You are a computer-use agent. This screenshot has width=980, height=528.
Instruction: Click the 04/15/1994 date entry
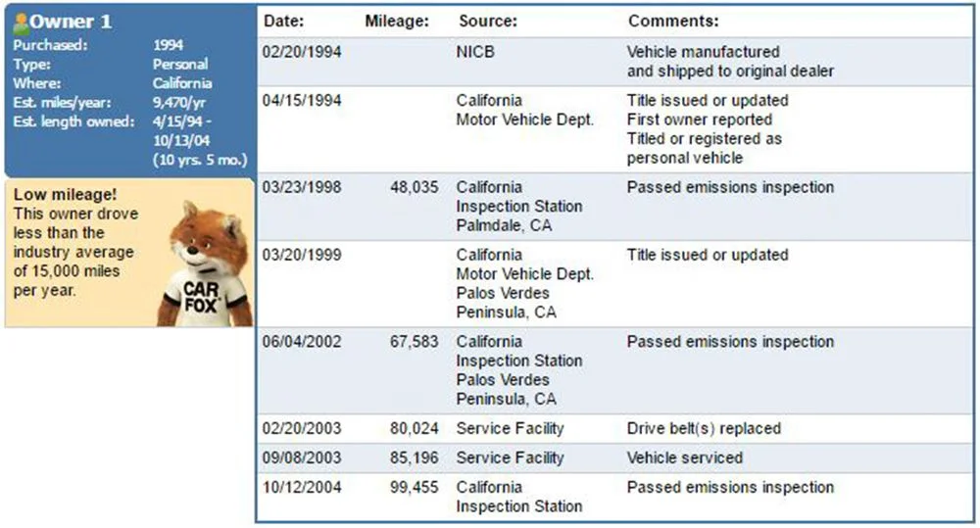tap(303, 101)
